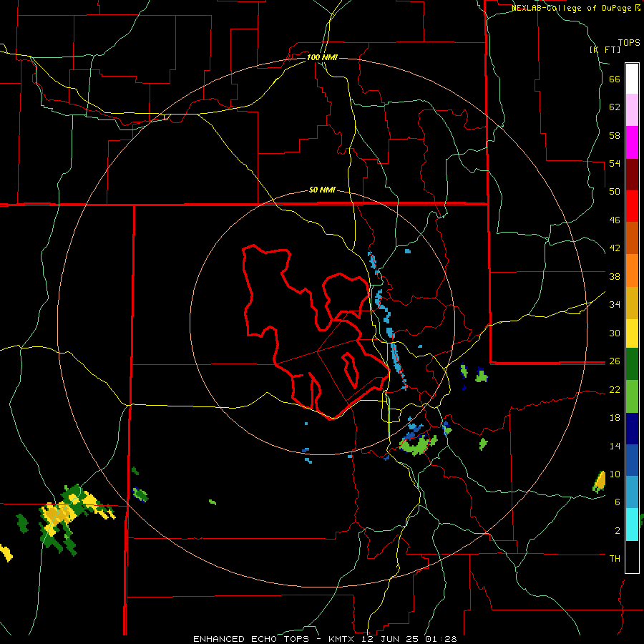Click legend value '54'
644x644 pixels.
(x=615, y=163)
